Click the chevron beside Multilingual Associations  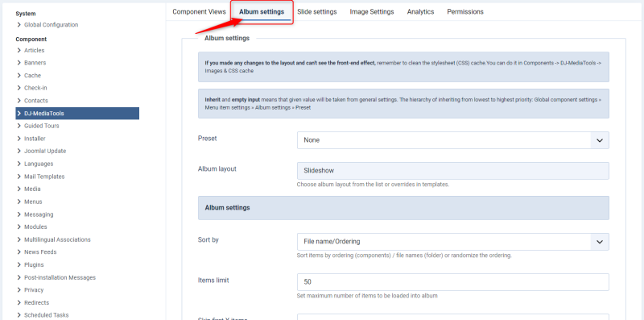pyautogui.click(x=19, y=239)
